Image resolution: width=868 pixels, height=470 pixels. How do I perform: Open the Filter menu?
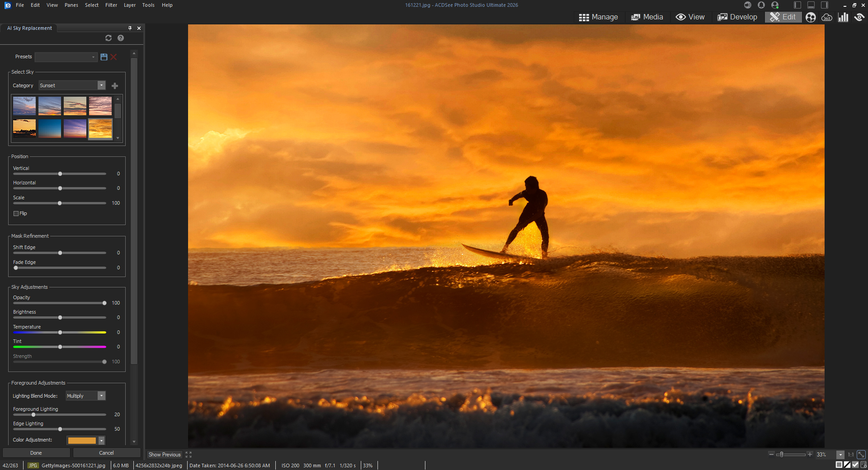point(111,5)
